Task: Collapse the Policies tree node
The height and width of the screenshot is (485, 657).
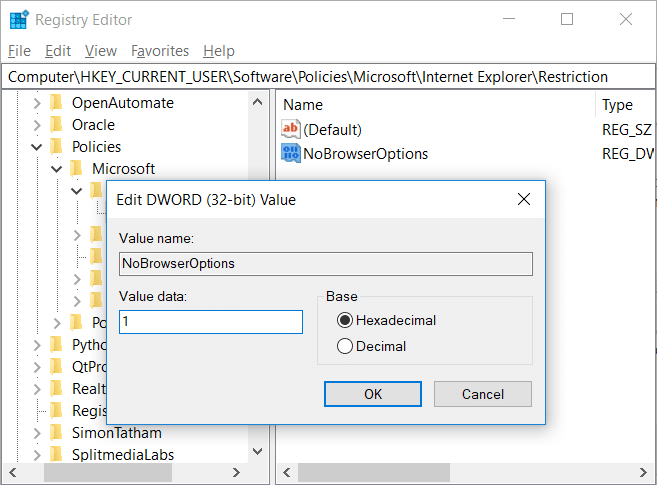Action: tap(37, 147)
